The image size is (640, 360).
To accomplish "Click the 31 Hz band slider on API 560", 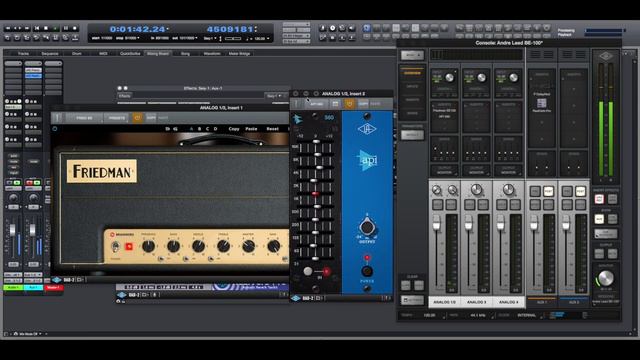I will (315, 258).
